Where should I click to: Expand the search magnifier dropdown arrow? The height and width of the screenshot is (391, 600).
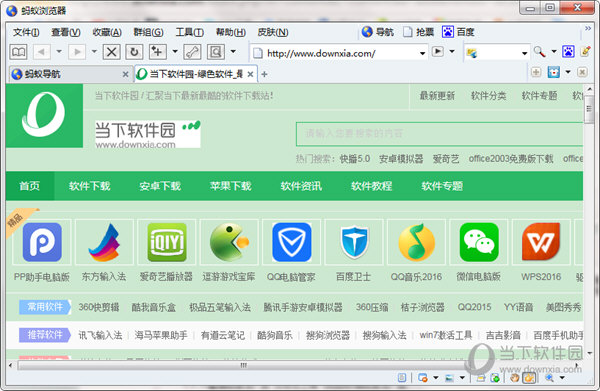[x=554, y=51]
